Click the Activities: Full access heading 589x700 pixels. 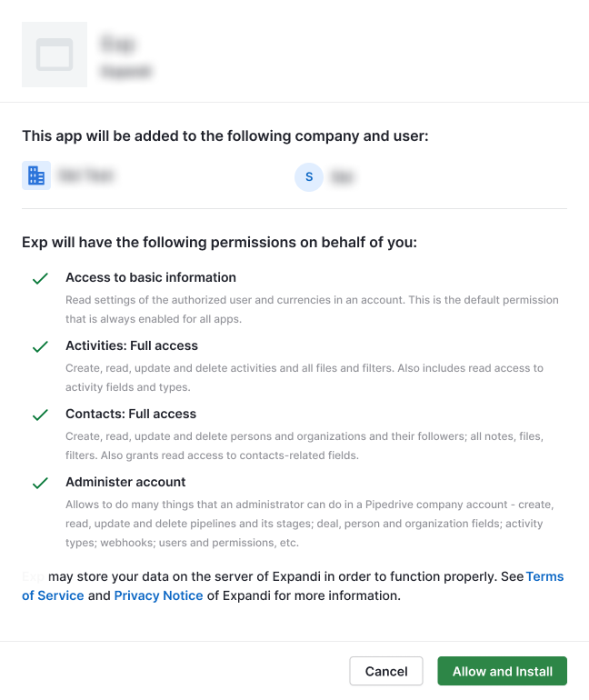point(131,345)
